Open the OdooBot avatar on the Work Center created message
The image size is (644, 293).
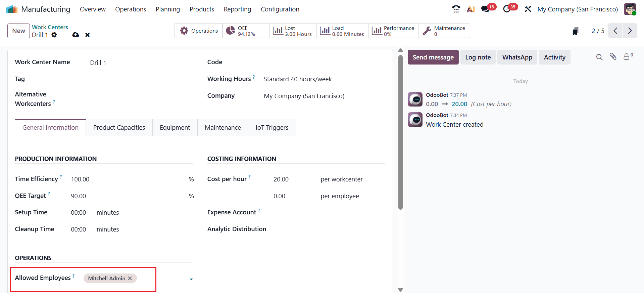(x=415, y=120)
